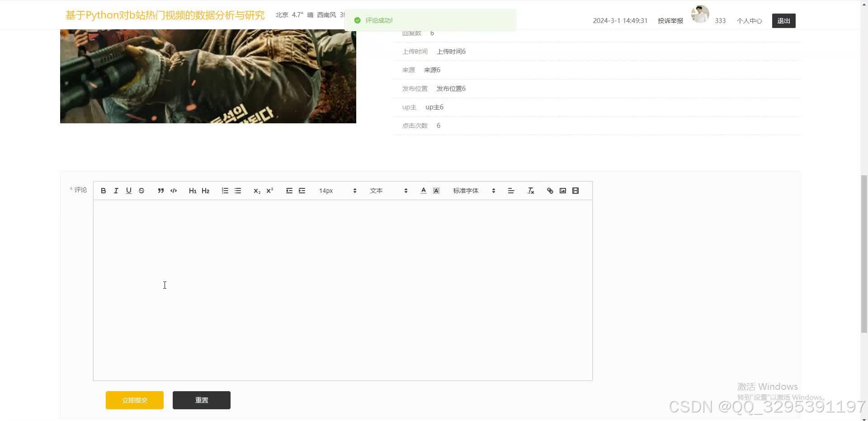Apply superscript formatting
The width and height of the screenshot is (868, 421).
[269, 191]
